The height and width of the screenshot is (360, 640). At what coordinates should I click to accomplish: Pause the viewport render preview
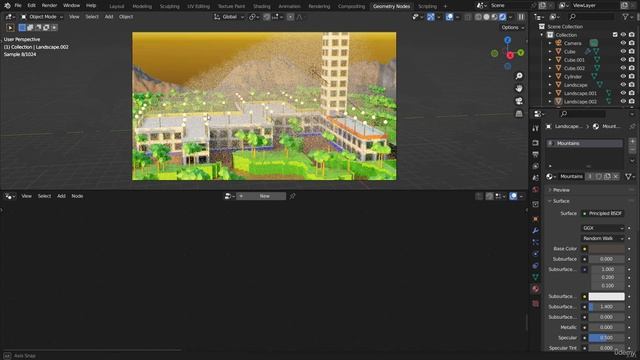tap(521, 17)
